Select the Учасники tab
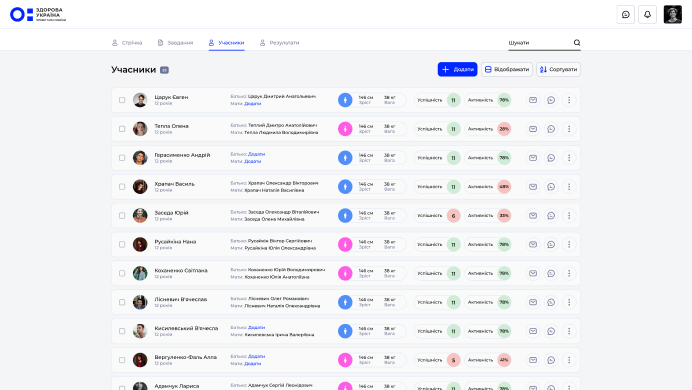Screen dimensions: 692x390 (226, 43)
